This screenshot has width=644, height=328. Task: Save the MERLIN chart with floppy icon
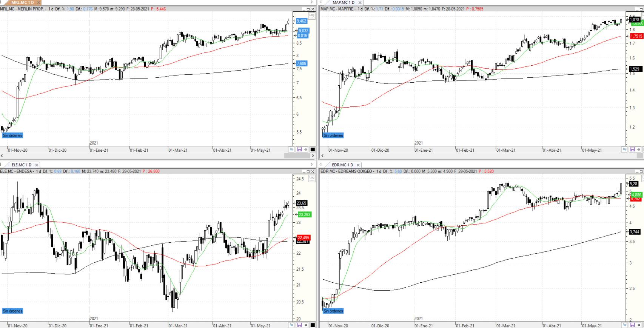tap(299, 150)
